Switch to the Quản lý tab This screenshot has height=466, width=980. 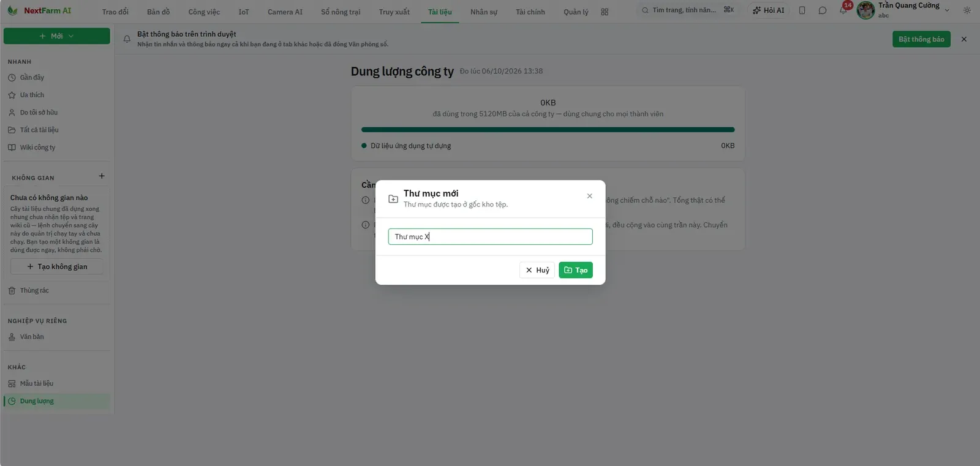pos(576,12)
